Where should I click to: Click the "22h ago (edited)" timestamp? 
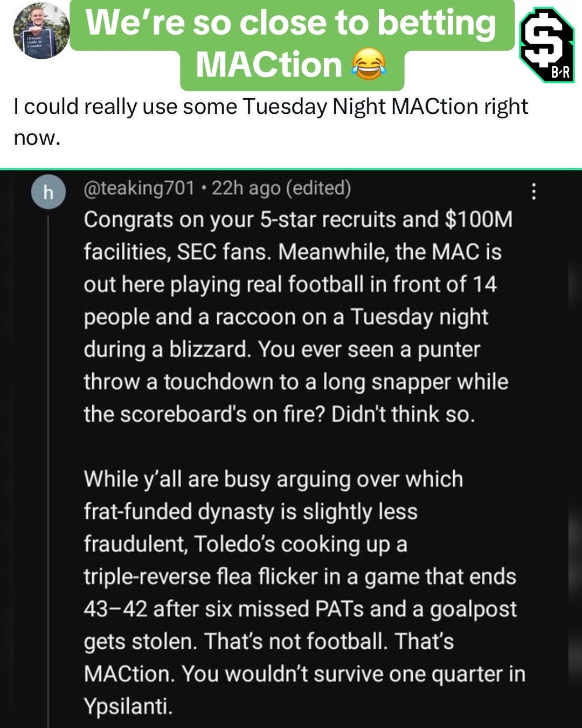tap(281, 188)
